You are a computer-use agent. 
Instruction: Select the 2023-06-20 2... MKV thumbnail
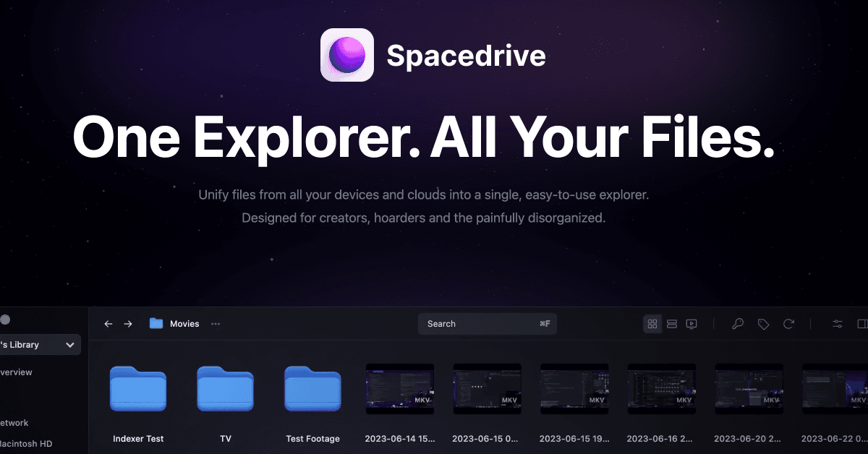(x=749, y=388)
